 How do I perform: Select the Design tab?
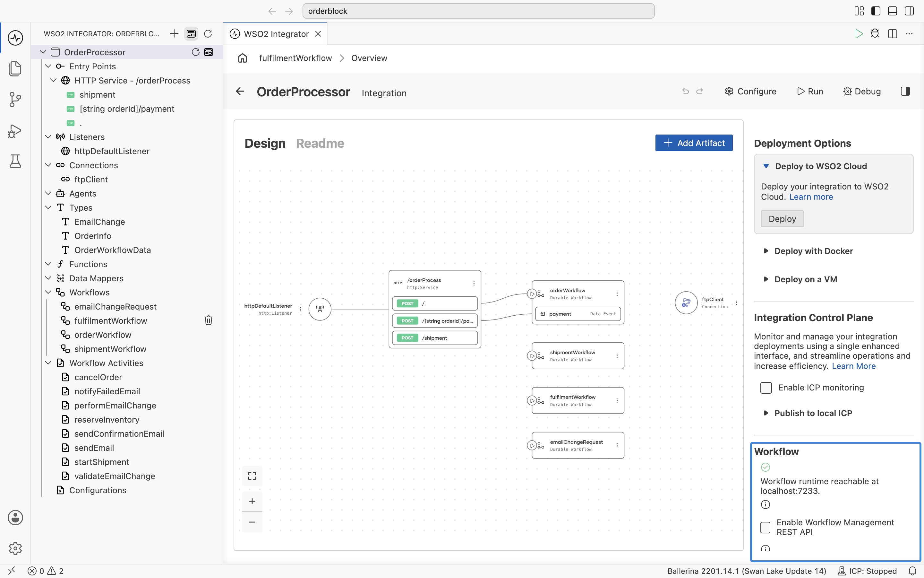click(x=265, y=143)
